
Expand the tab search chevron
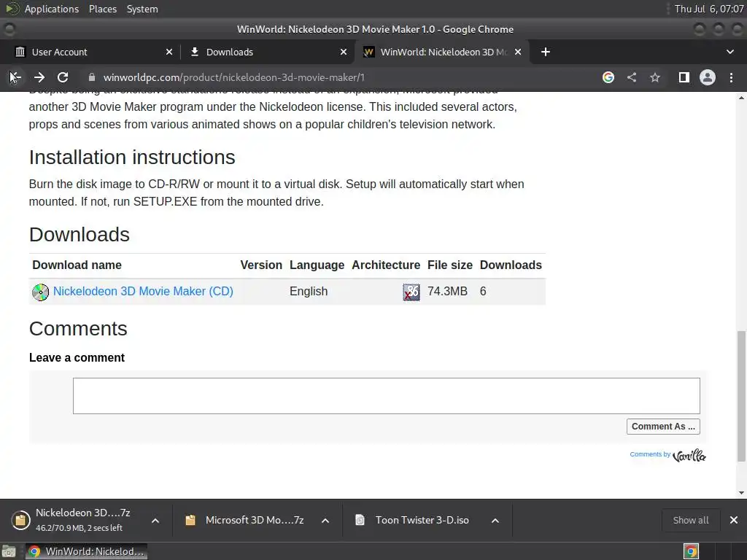click(x=729, y=52)
